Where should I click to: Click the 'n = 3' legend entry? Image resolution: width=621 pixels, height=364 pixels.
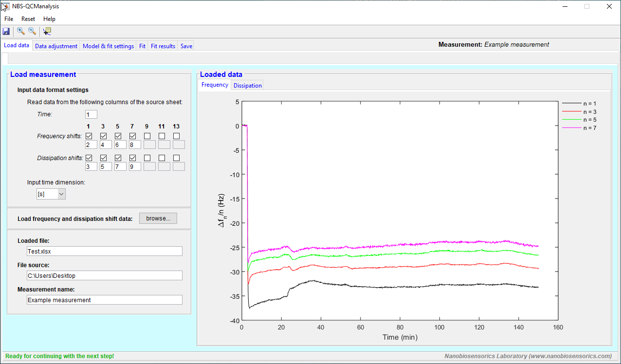[579, 111]
